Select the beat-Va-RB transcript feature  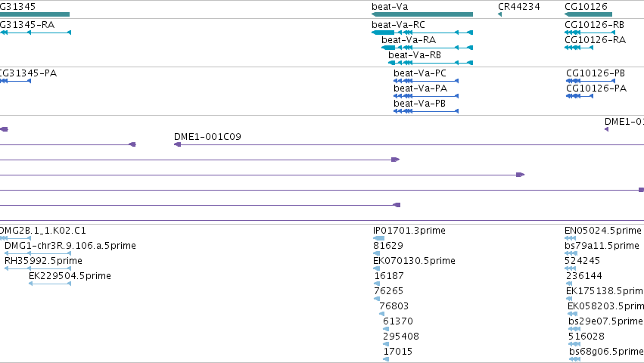point(431,63)
